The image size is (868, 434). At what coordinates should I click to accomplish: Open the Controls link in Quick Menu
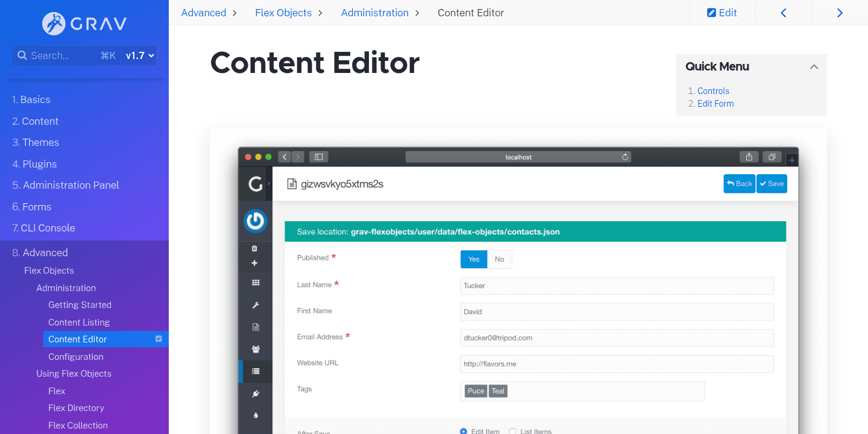(713, 90)
